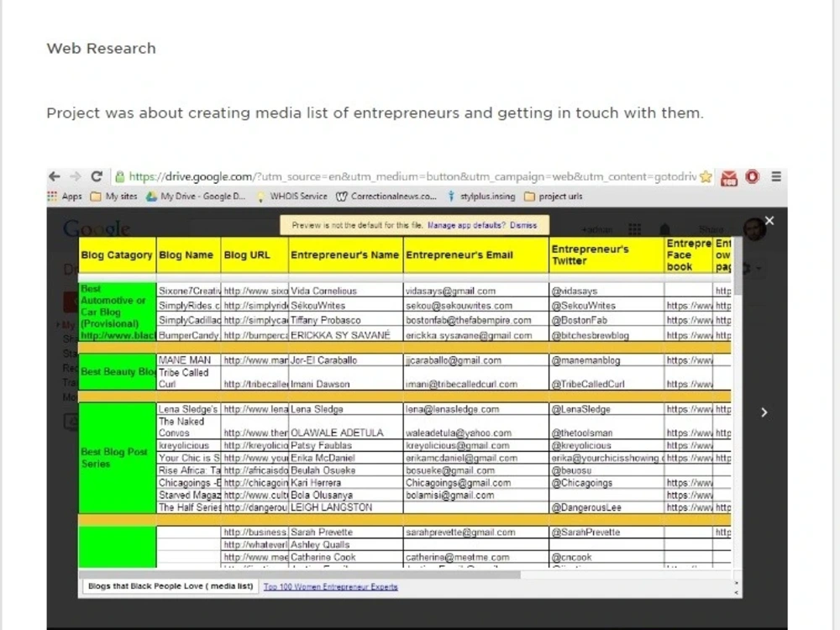The image size is (840, 630).
Task: Select the catherine@meetme.com cell
Action: pyautogui.click(x=476, y=557)
